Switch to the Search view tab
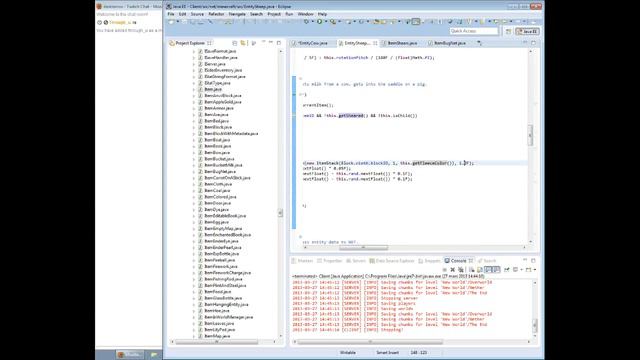The image size is (640, 360). [487, 261]
